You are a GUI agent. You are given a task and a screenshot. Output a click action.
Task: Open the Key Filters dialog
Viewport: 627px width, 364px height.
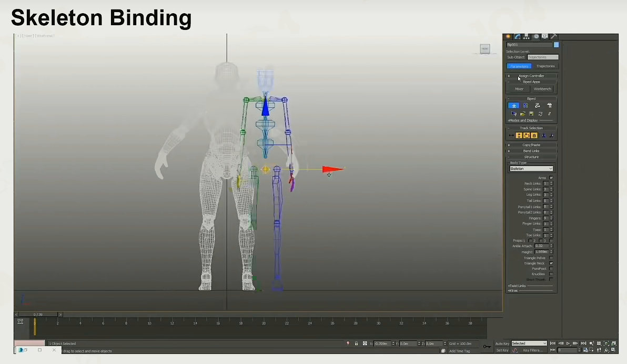[x=533, y=350]
